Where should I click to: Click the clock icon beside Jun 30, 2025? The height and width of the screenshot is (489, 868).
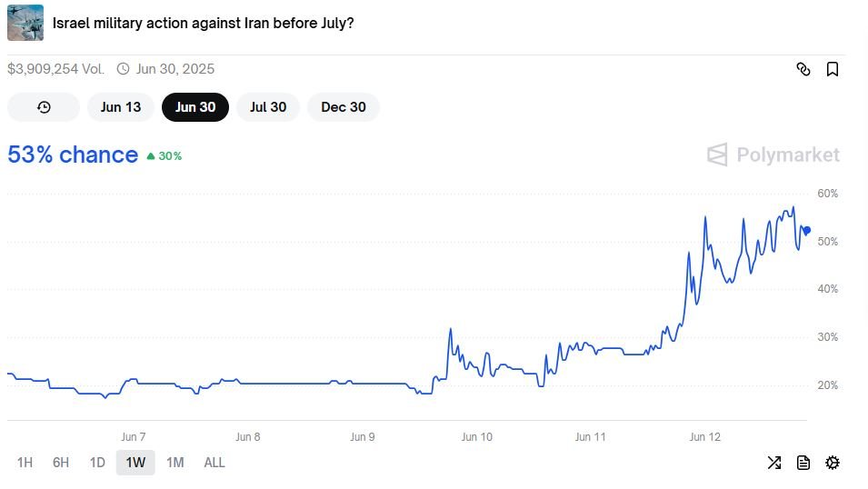(x=123, y=69)
